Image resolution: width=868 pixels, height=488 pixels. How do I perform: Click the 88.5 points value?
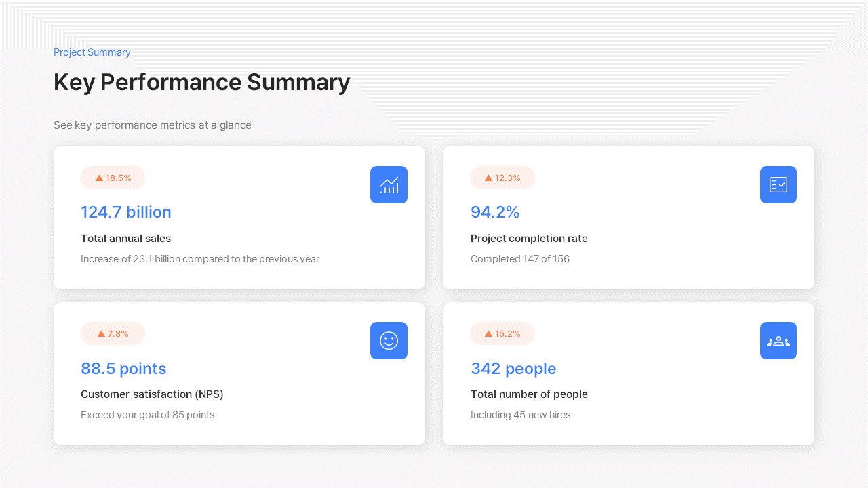click(123, 369)
